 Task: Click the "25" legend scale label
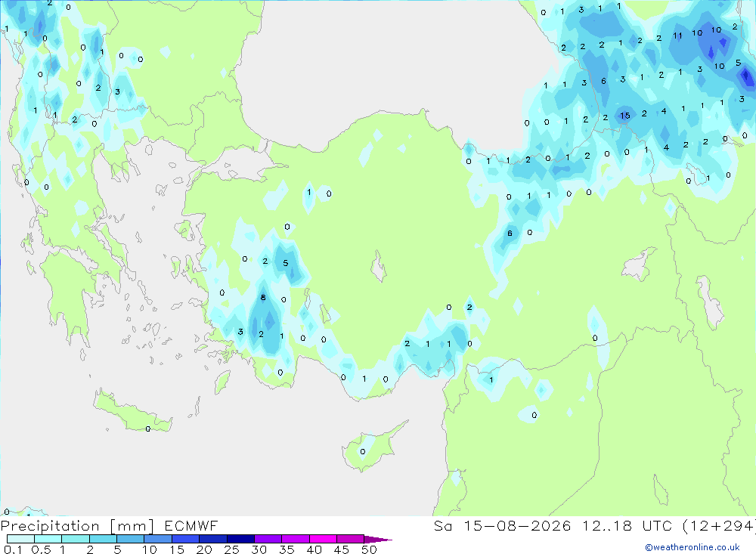pyautogui.click(x=231, y=549)
